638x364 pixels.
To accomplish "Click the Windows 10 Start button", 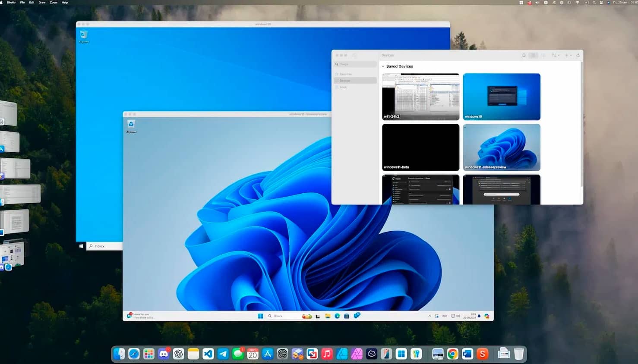I will point(81,246).
